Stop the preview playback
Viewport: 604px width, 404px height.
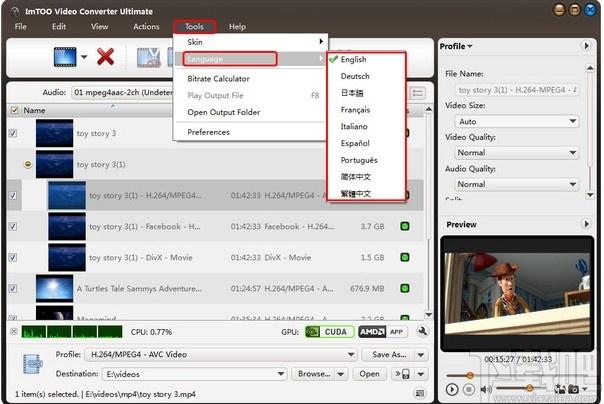(469, 389)
